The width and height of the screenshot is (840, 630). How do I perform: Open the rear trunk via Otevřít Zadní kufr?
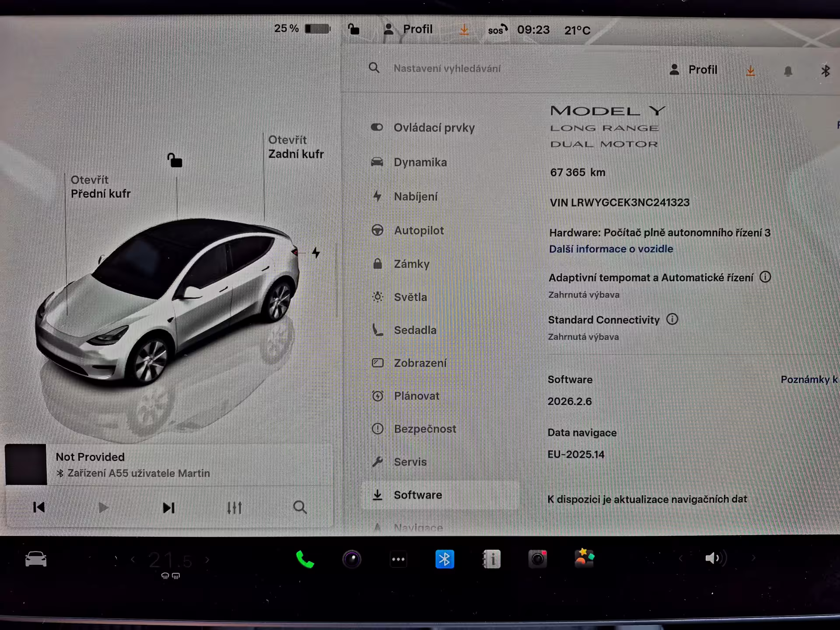pyautogui.click(x=296, y=147)
